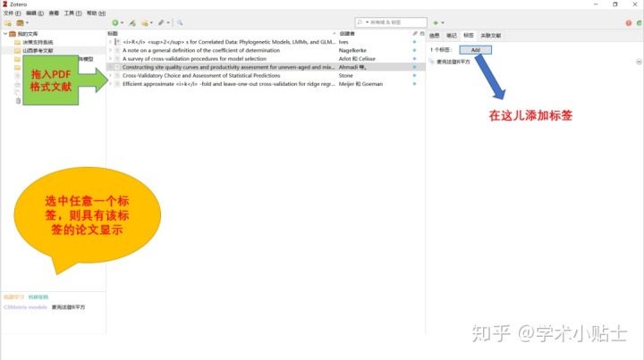Click the Add Item by Identifier wand icon
The height and width of the screenshot is (360, 644).
(132, 23)
